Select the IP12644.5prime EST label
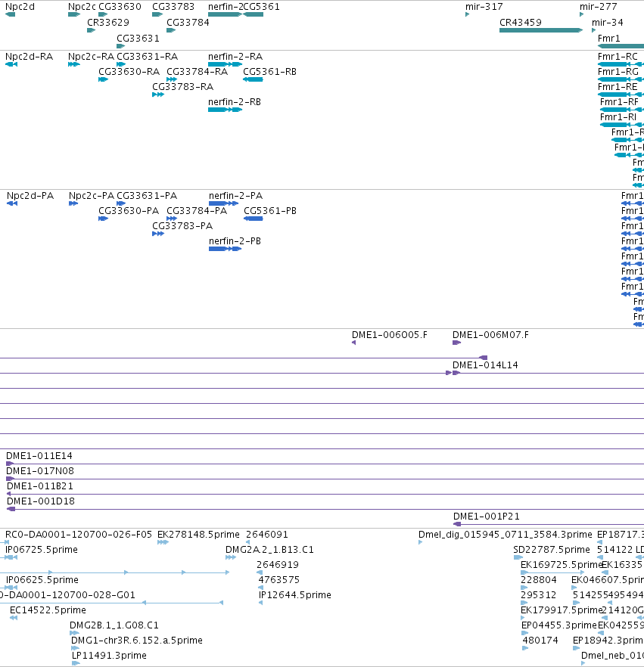 (295, 595)
